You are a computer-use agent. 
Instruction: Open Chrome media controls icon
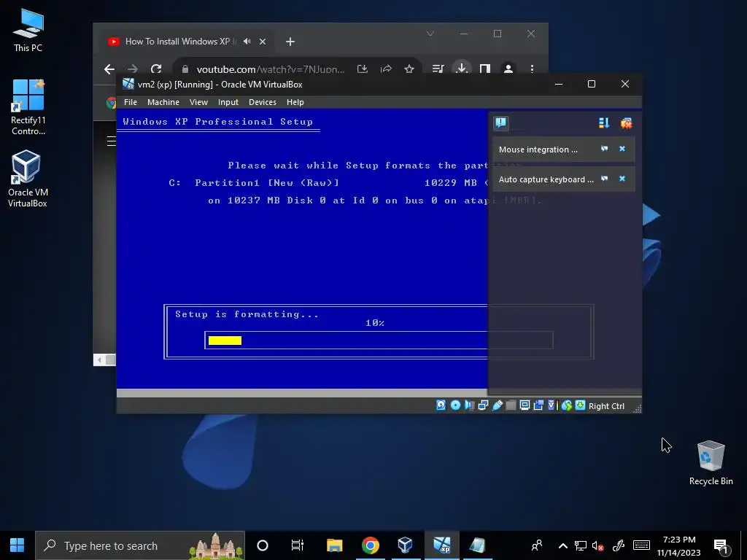[438, 69]
